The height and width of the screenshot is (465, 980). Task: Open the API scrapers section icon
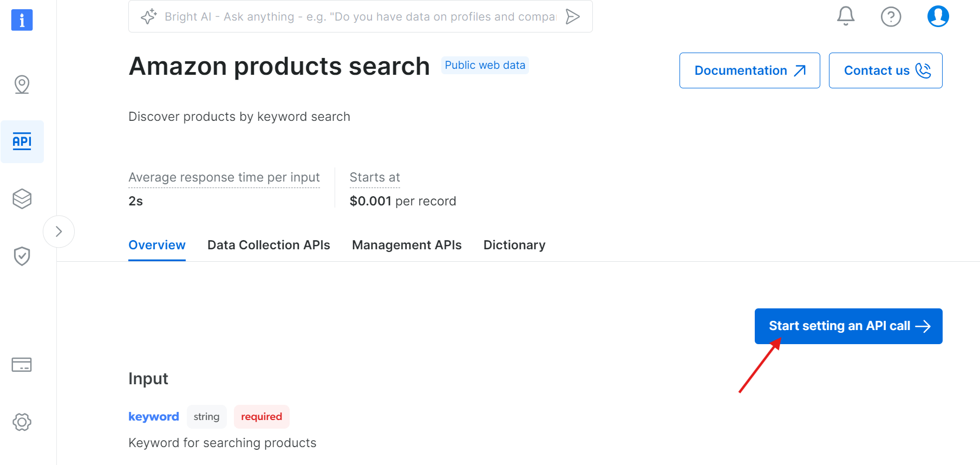coord(22,141)
